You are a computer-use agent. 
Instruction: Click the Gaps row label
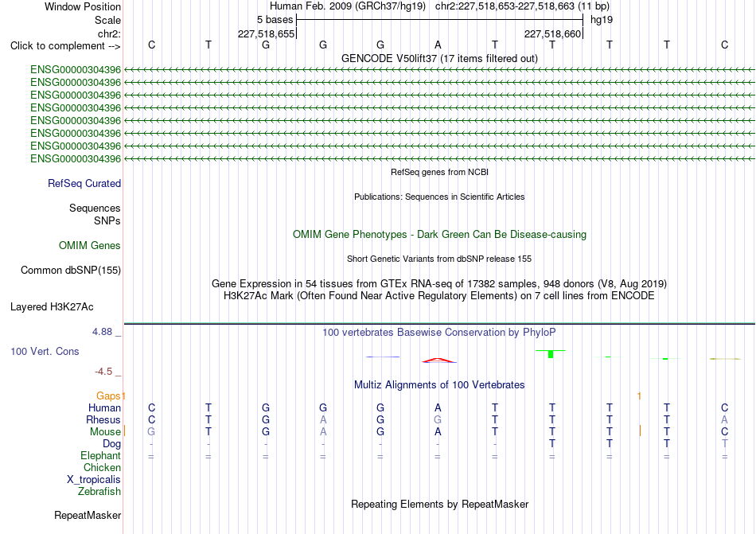click(108, 396)
